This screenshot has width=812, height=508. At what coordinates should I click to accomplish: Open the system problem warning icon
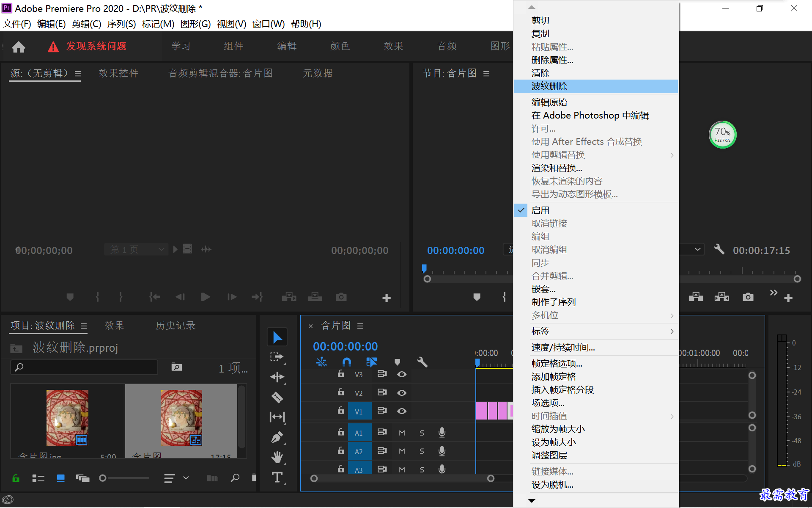coord(53,47)
